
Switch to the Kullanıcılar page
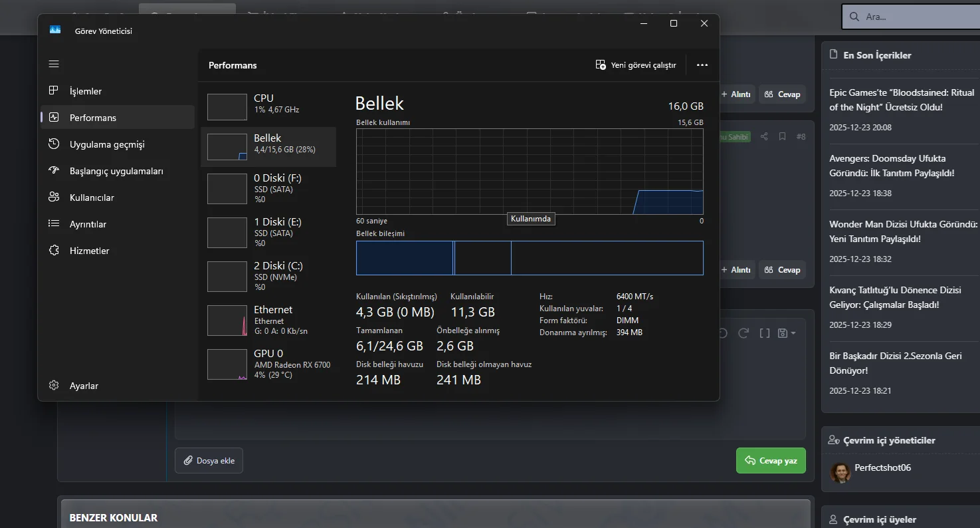tap(118, 198)
